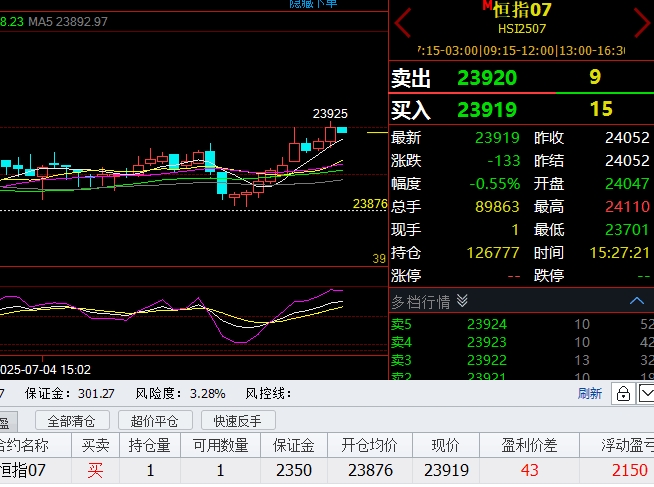Click 超价平仓 button

click(155, 421)
